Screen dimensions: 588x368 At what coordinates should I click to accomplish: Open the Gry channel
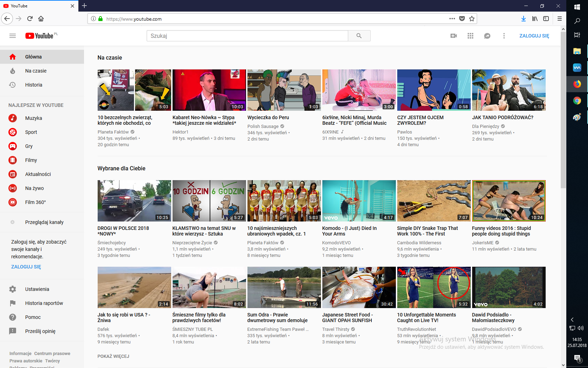tap(42, 146)
